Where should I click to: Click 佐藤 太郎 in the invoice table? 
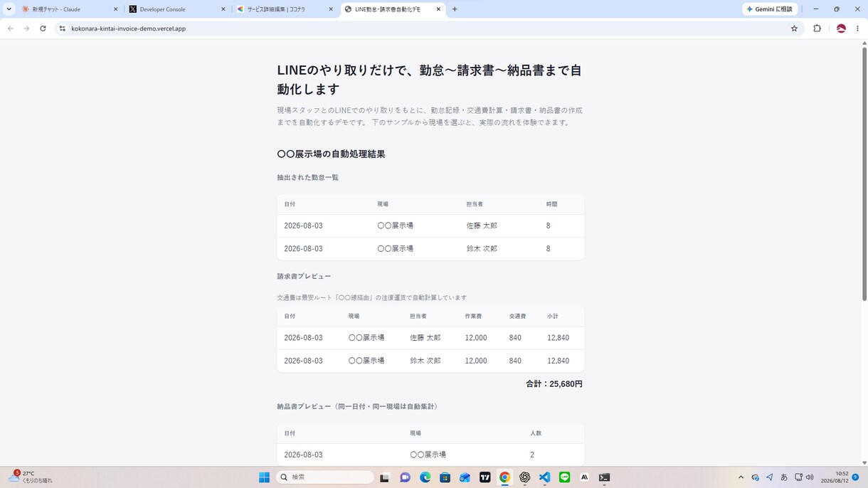[x=425, y=338]
